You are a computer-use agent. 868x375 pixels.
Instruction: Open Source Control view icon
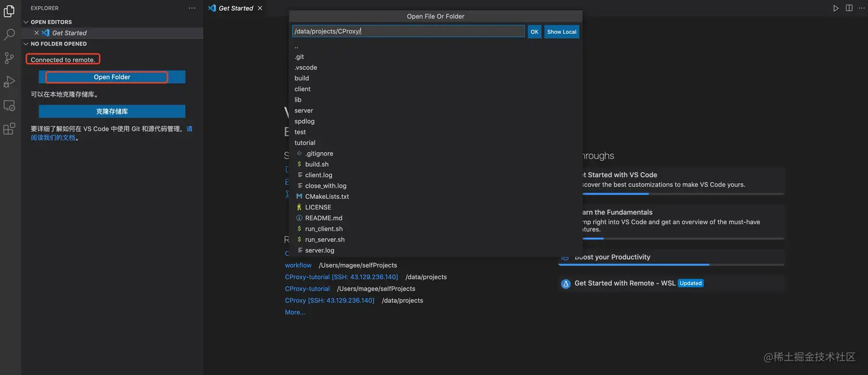(x=9, y=58)
